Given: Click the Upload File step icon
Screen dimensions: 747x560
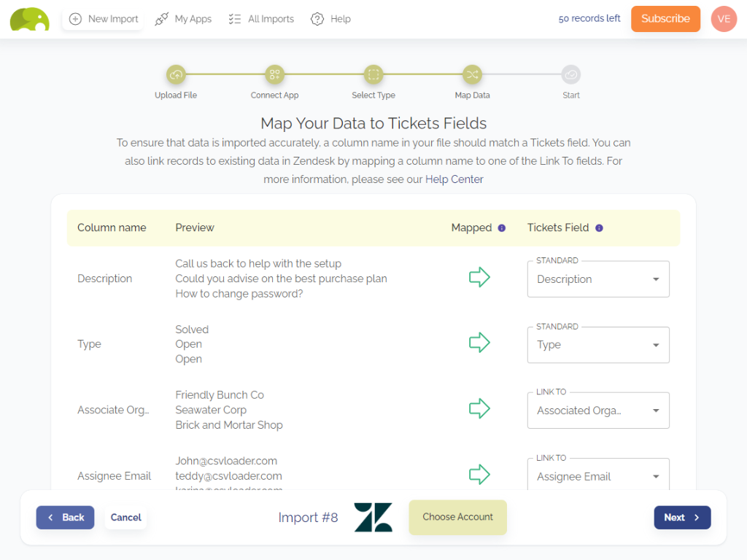Looking at the screenshot, I should 176,74.
